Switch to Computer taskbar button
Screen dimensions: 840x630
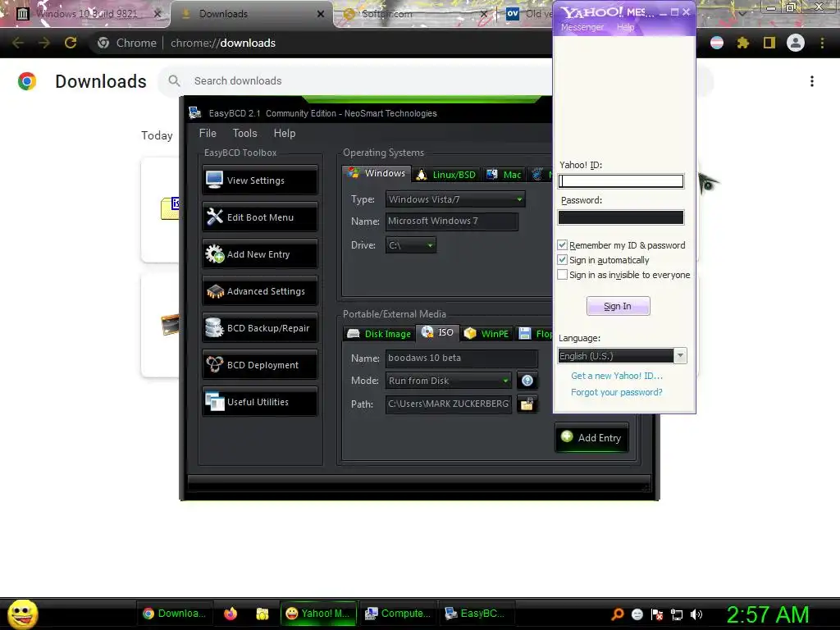tap(398, 614)
